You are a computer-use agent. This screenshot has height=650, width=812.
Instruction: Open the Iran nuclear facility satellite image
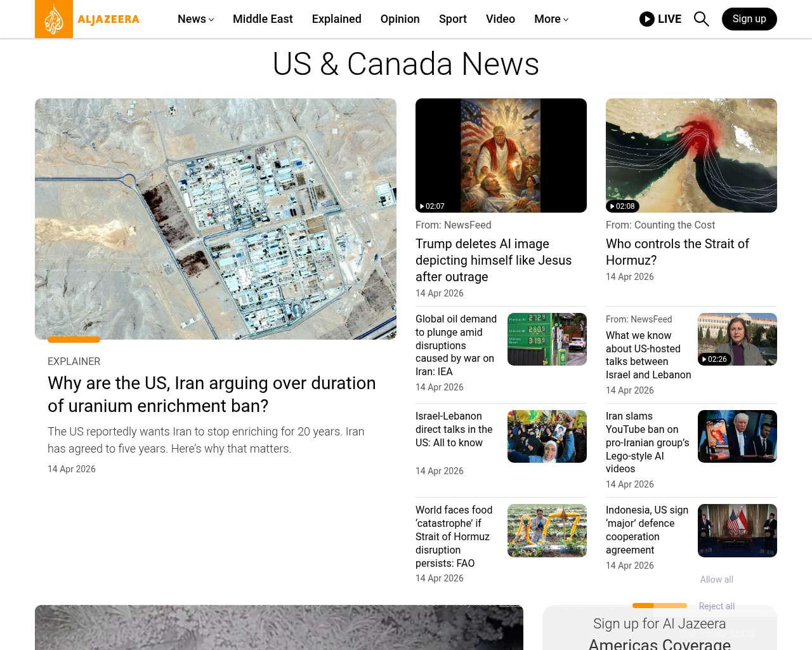[216, 219]
